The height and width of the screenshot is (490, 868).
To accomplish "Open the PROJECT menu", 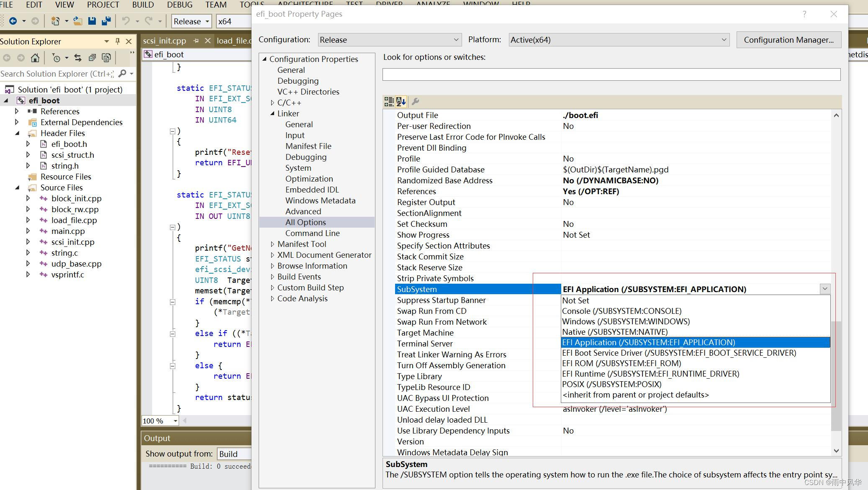I will 103,5.
